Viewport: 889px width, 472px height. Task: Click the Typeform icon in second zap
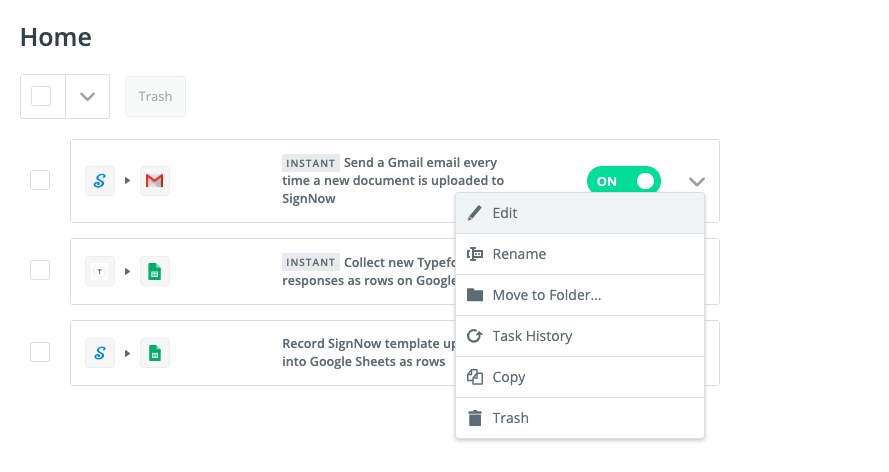pos(100,271)
